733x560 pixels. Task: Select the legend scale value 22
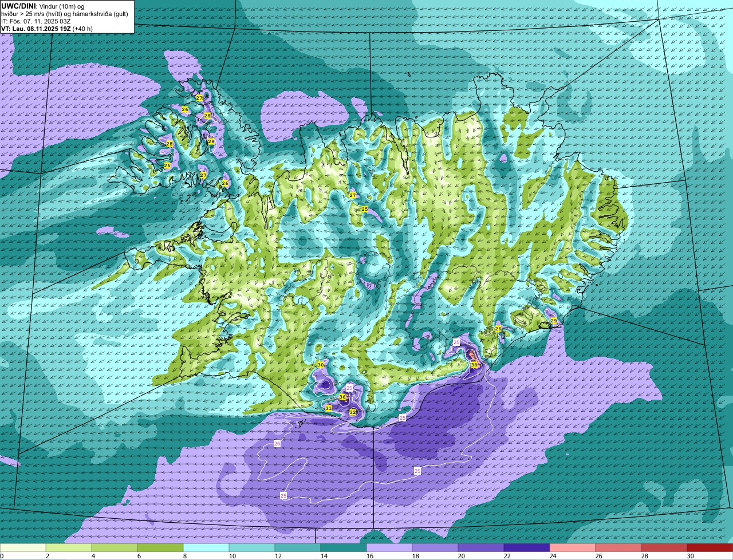click(507, 556)
